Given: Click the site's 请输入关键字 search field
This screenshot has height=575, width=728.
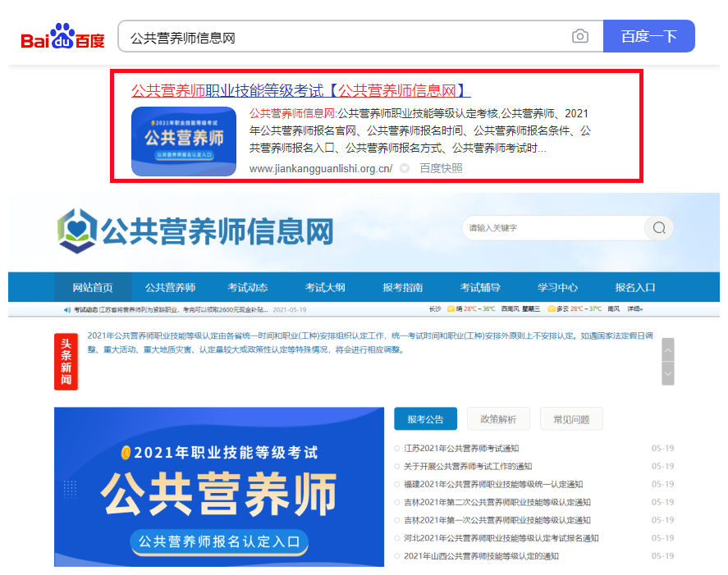Looking at the screenshot, I should (552, 228).
